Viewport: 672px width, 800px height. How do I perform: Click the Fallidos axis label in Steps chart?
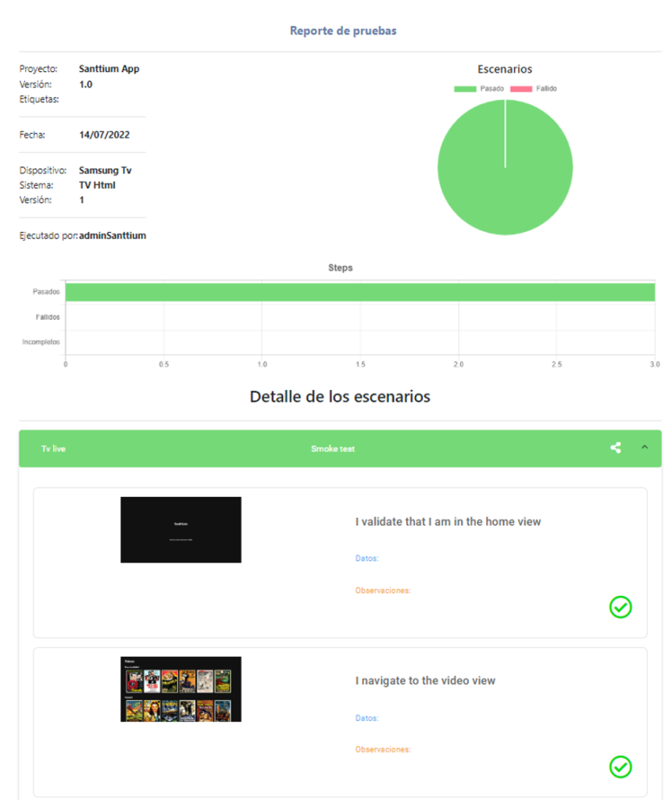[48, 317]
